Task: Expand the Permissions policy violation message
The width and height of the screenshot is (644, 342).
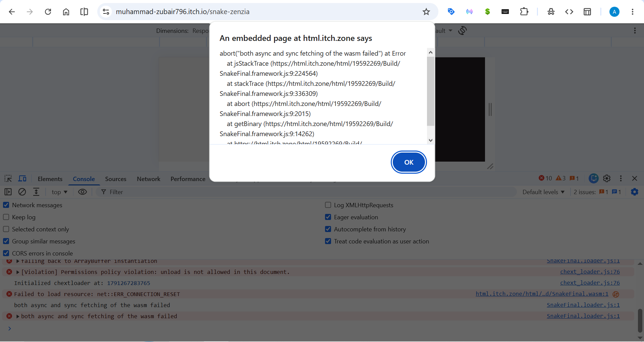Action: pos(18,272)
